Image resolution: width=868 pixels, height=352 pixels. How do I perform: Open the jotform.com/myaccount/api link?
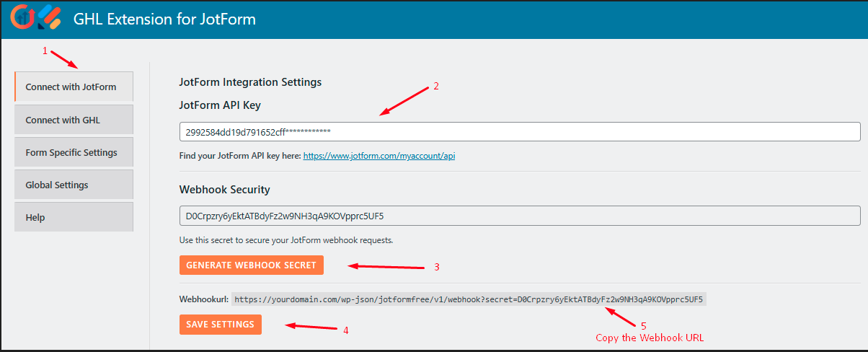389,156
